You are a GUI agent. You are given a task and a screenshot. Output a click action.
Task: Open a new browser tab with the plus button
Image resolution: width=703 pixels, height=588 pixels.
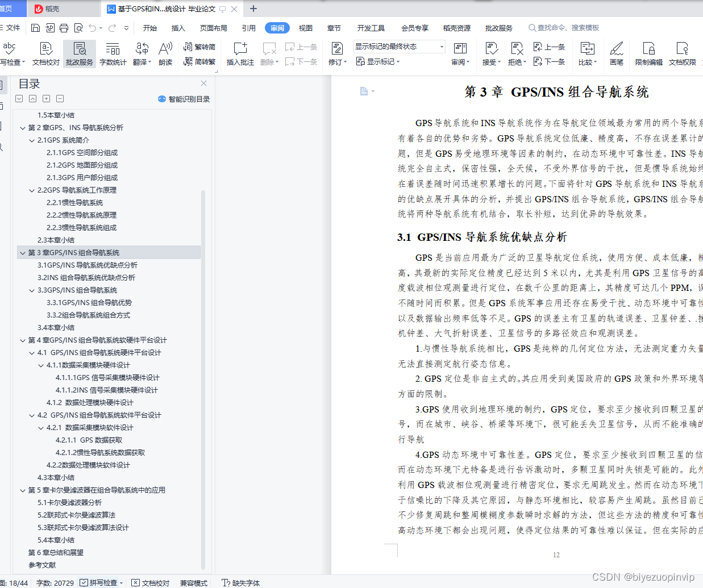click(x=253, y=9)
